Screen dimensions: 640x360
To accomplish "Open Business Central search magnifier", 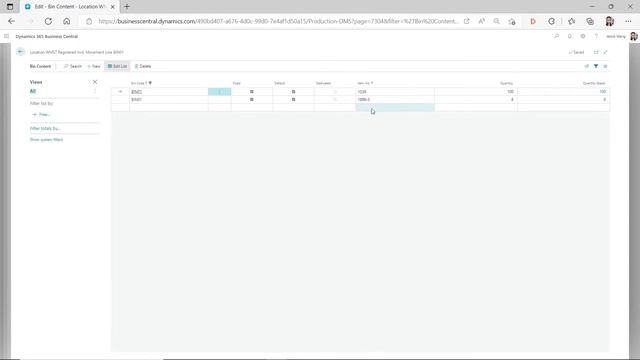I will (556, 36).
